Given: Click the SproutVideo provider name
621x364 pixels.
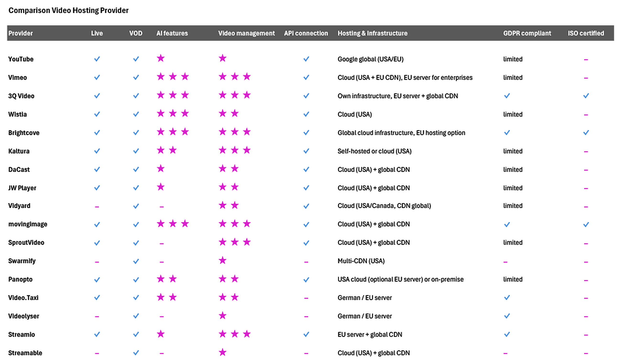Looking at the screenshot, I should point(26,242).
